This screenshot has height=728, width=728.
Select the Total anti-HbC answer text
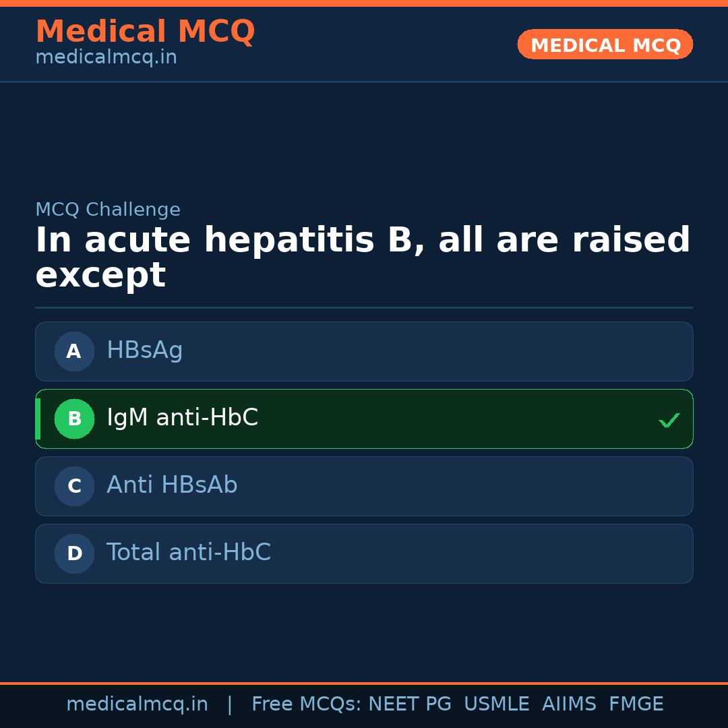[189, 553]
